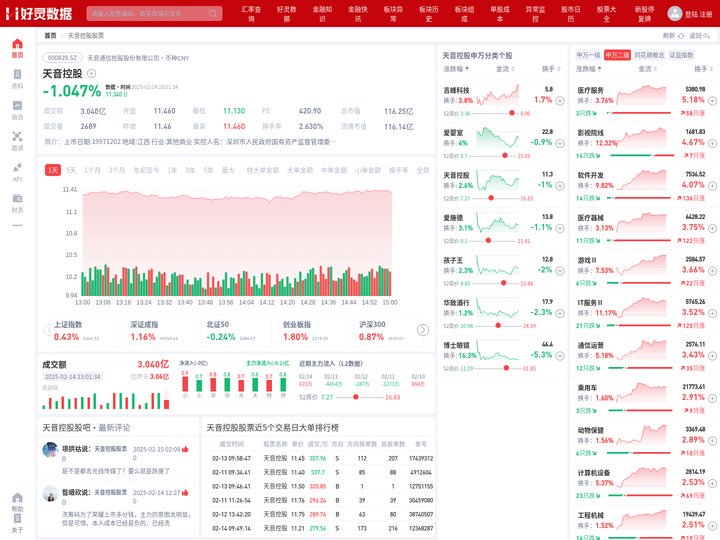Click the 52-week price slider dot for 博士眼镜
The image size is (720, 540).
[x=506, y=368]
